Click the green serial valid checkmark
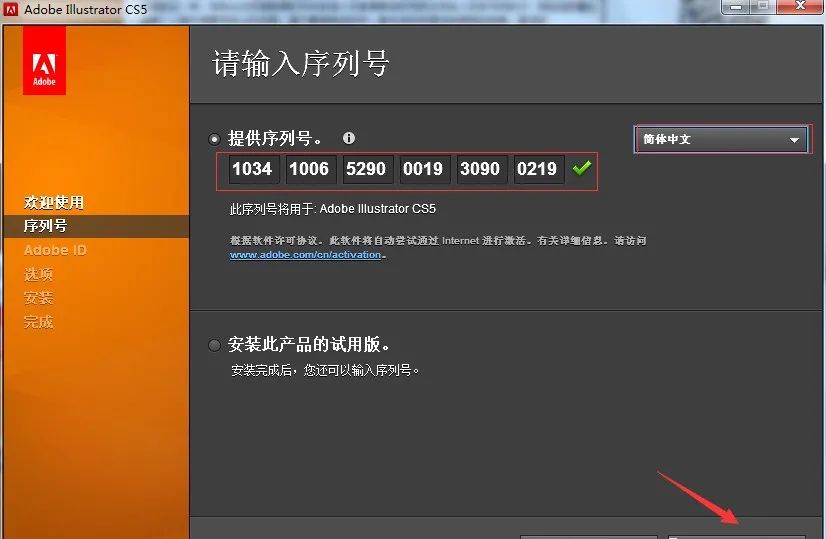Image resolution: width=826 pixels, height=539 pixels. [582, 169]
